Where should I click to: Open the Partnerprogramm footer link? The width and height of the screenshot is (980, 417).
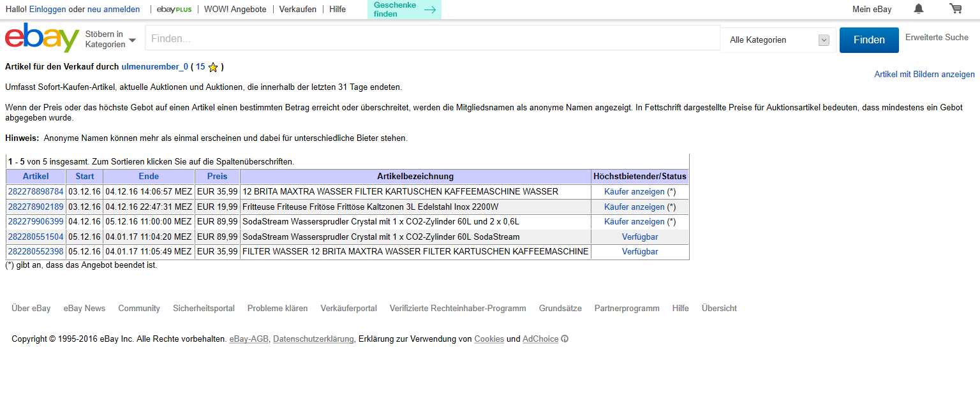pos(627,309)
